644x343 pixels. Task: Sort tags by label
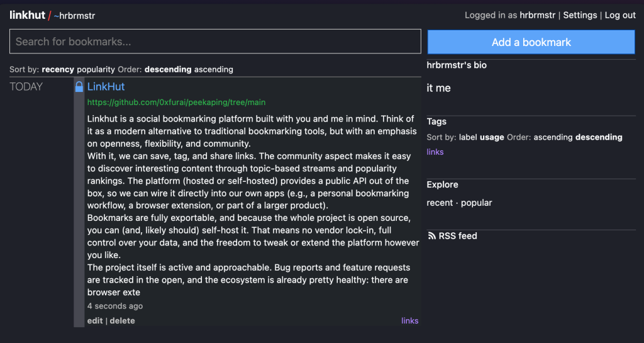(468, 137)
